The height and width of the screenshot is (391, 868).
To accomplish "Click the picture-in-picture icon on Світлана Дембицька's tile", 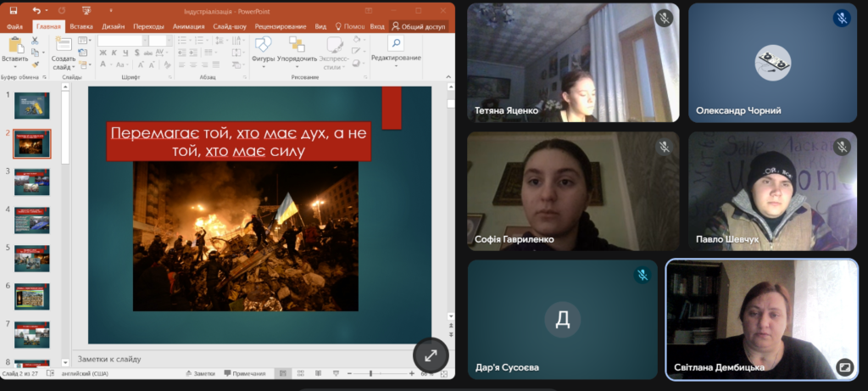I will coord(843,366).
